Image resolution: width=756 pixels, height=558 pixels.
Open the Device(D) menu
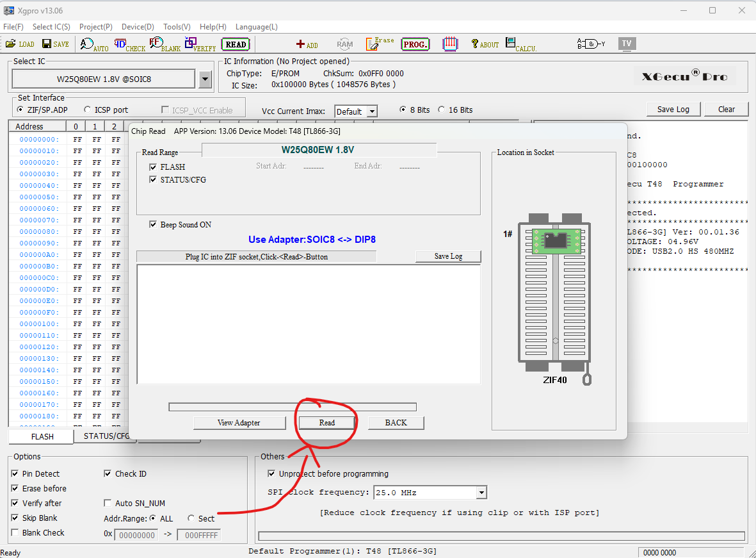(x=138, y=27)
